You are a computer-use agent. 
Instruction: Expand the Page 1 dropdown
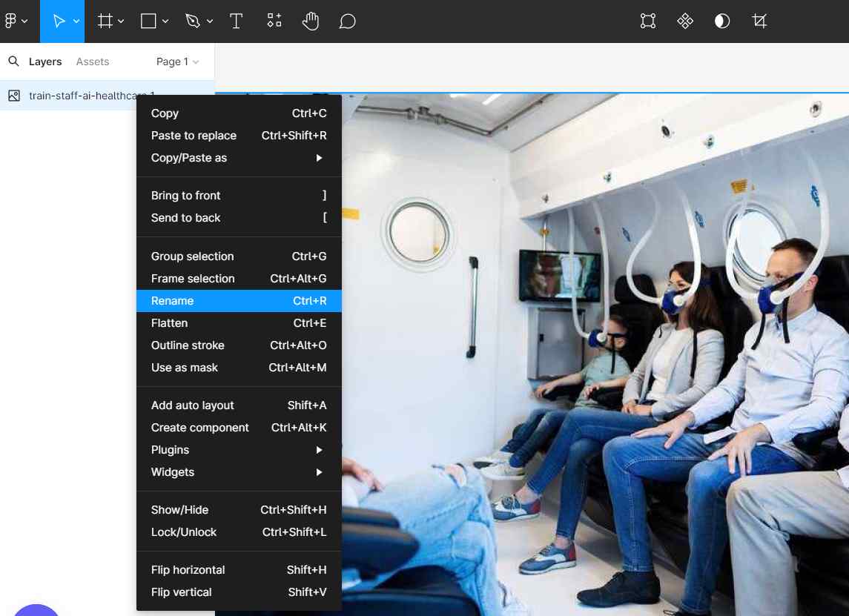[x=177, y=62]
